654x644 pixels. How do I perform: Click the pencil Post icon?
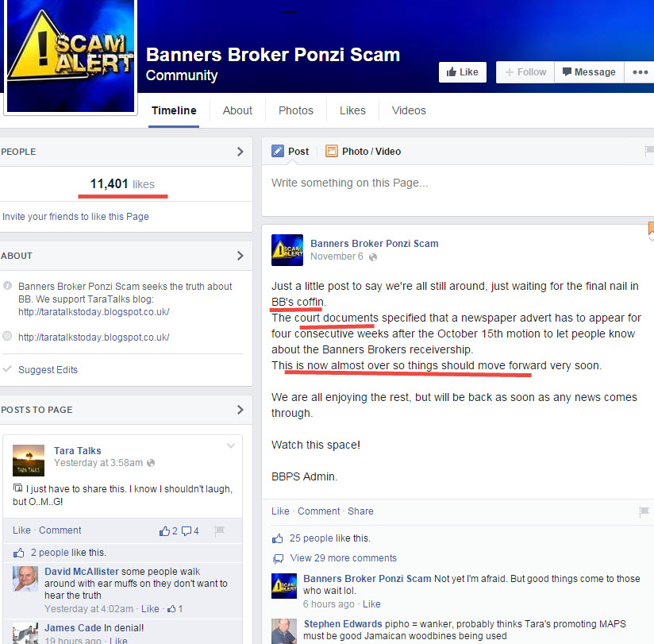tap(277, 151)
